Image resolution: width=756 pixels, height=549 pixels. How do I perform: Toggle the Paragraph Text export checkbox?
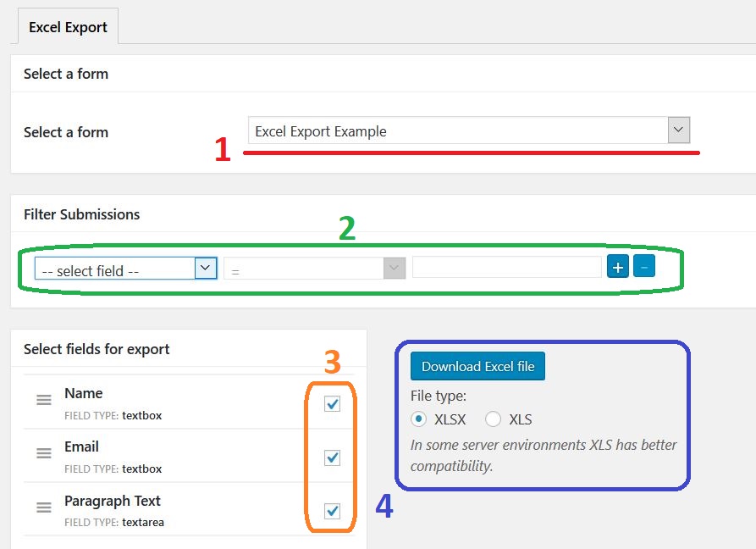(333, 511)
